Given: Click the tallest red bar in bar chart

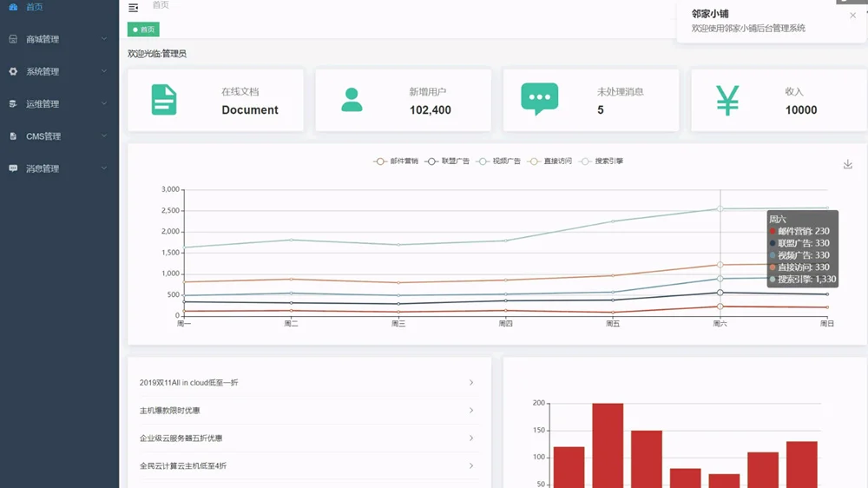Looking at the screenshot, I should [x=608, y=443].
